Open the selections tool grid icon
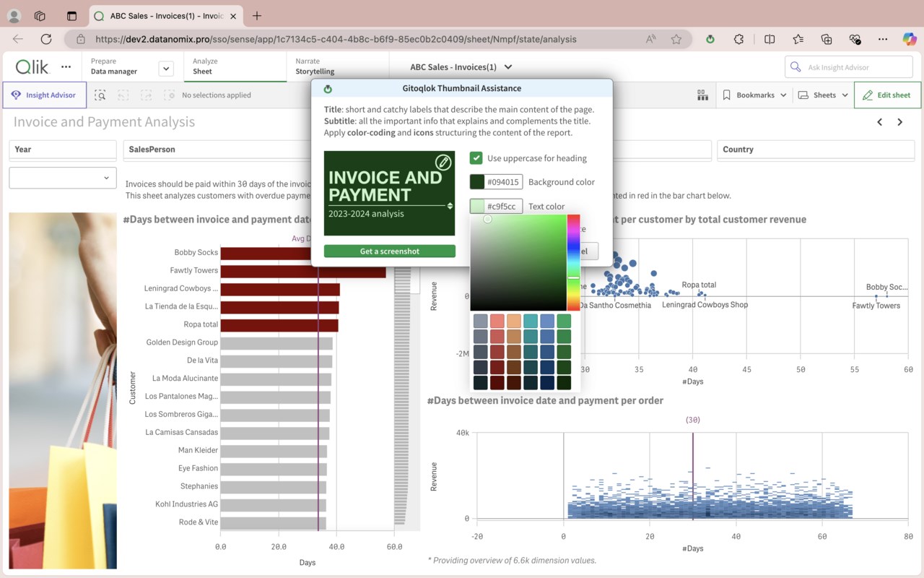 702,95
